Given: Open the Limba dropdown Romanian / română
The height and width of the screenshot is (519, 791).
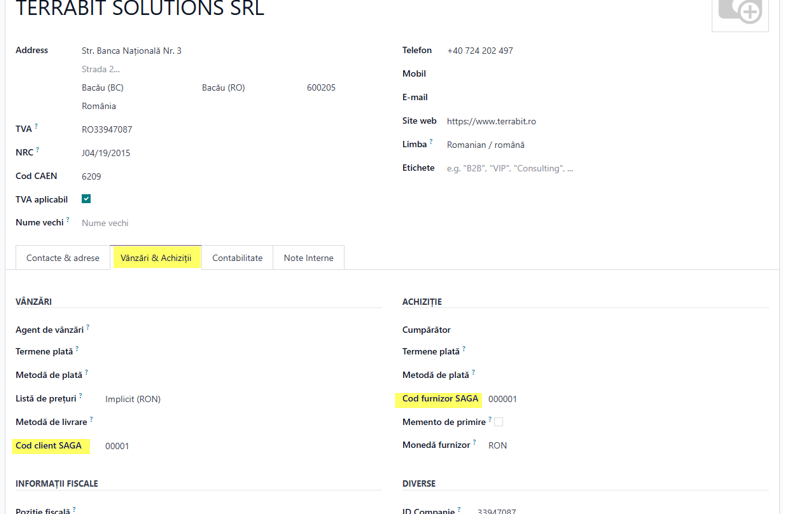Looking at the screenshot, I should 485,145.
